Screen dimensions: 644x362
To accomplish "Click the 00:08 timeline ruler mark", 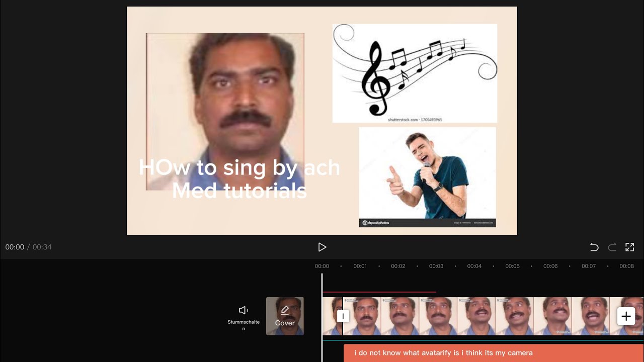I will click(x=626, y=266).
